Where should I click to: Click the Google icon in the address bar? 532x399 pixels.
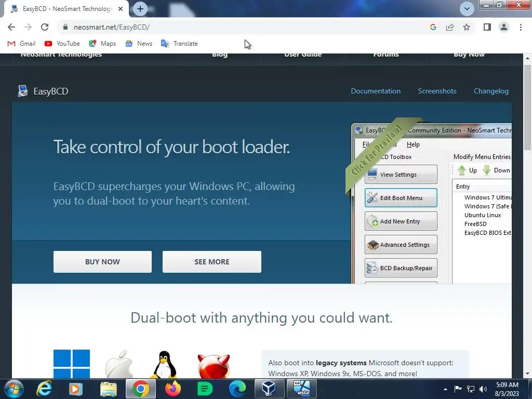pos(433,27)
